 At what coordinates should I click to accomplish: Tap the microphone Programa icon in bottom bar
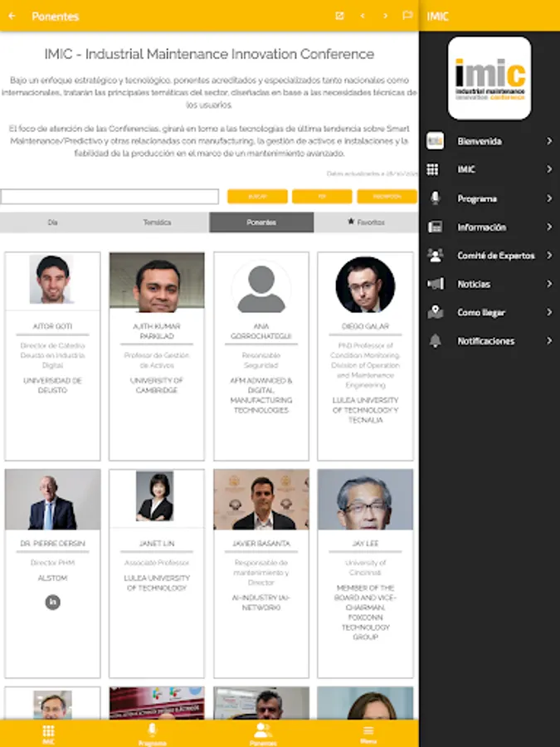coord(152,730)
